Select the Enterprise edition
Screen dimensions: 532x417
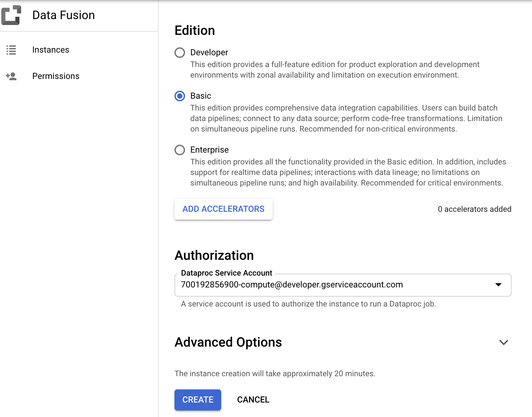(180, 150)
